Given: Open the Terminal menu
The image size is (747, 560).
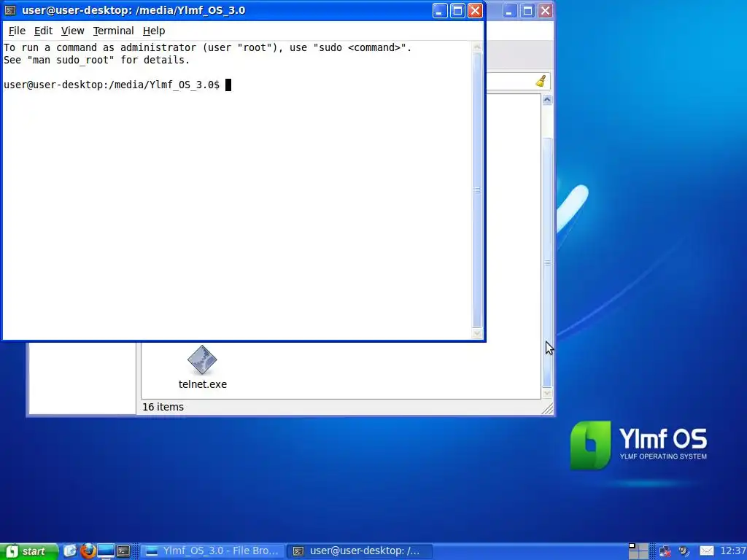Looking at the screenshot, I should (113, 31).
